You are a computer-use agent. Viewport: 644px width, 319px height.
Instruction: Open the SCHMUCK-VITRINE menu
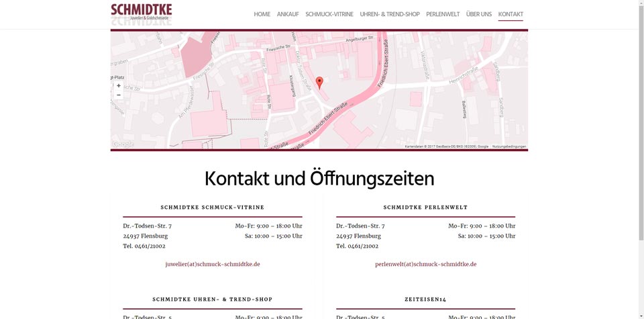pyautogui.click(x=329, y=14)
